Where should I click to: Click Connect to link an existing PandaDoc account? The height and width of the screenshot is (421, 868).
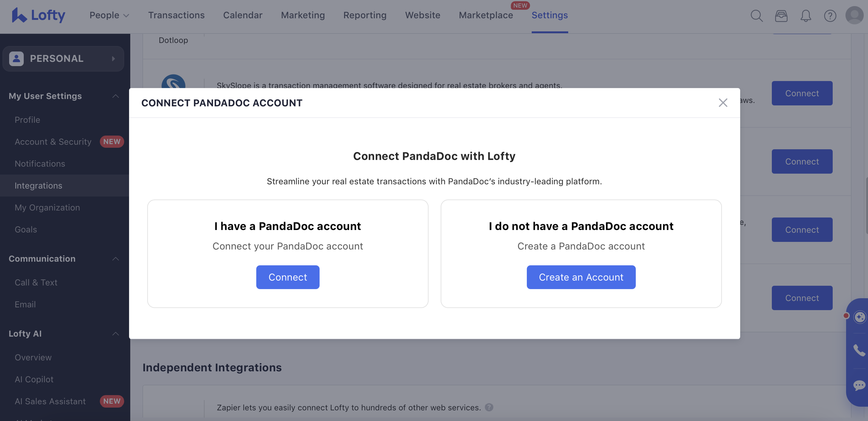point(287,277)
